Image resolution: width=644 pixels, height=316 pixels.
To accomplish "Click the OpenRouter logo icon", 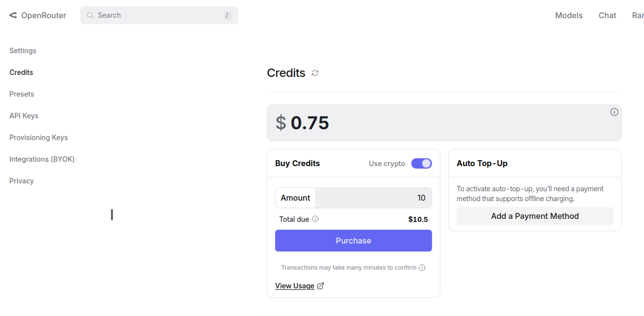I will point(13,15).
